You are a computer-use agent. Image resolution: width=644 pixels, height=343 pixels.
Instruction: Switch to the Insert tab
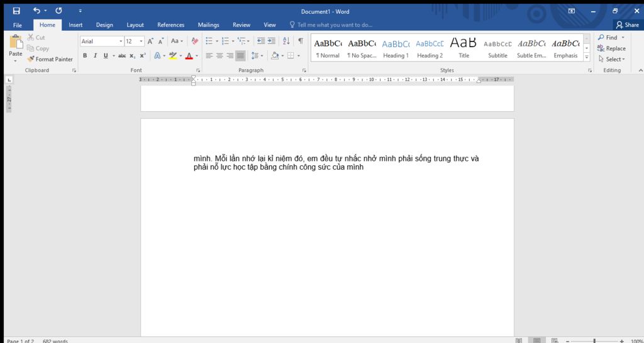tap(75, 25)
